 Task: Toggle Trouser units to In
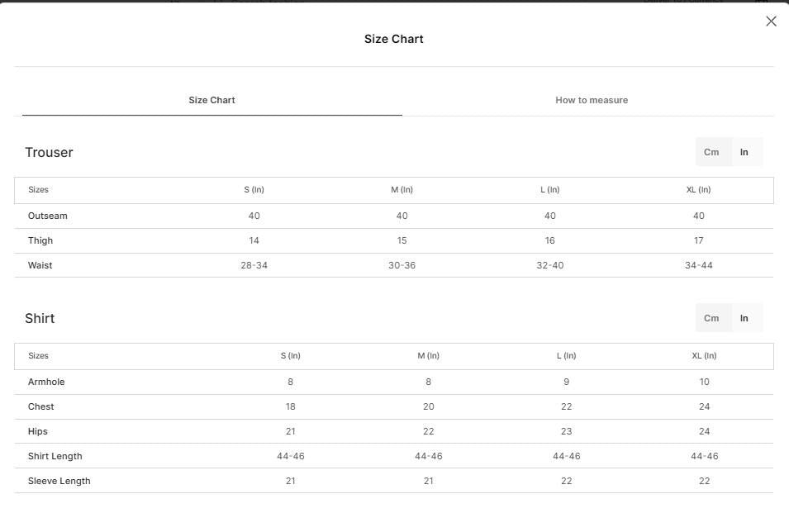[744, 152]
